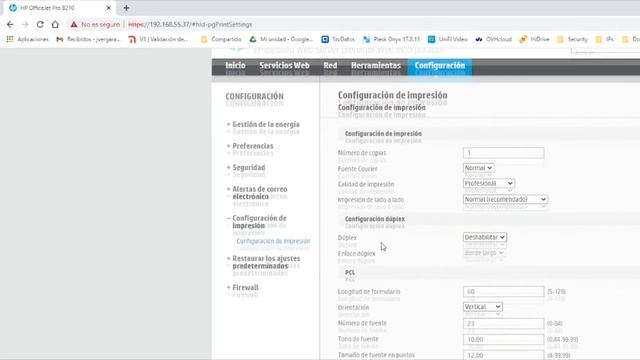Open the Mi unidad Google Drive bookmark
This screenshot has width=640, height=360.
tap(281, 39)
